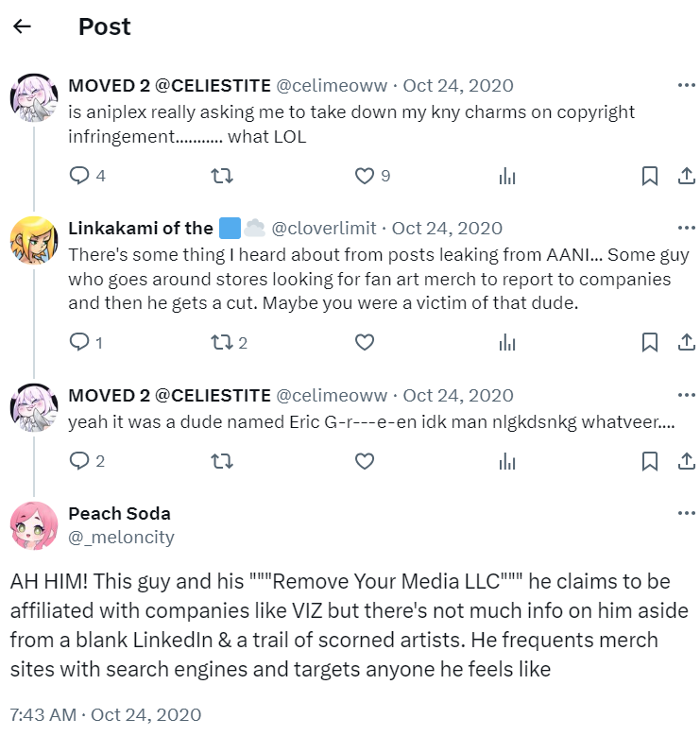The image size is (700, 736).
Task: View analytics of the Aniplex post
Action: 507,176
